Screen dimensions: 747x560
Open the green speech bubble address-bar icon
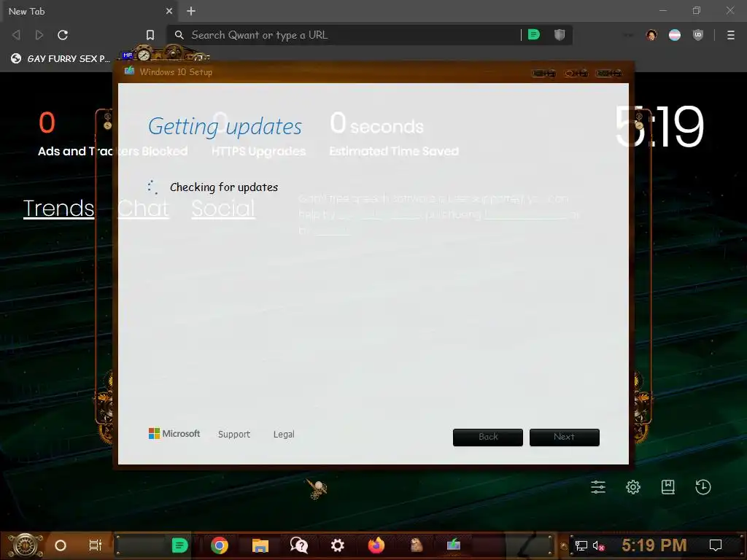[534, 34]
